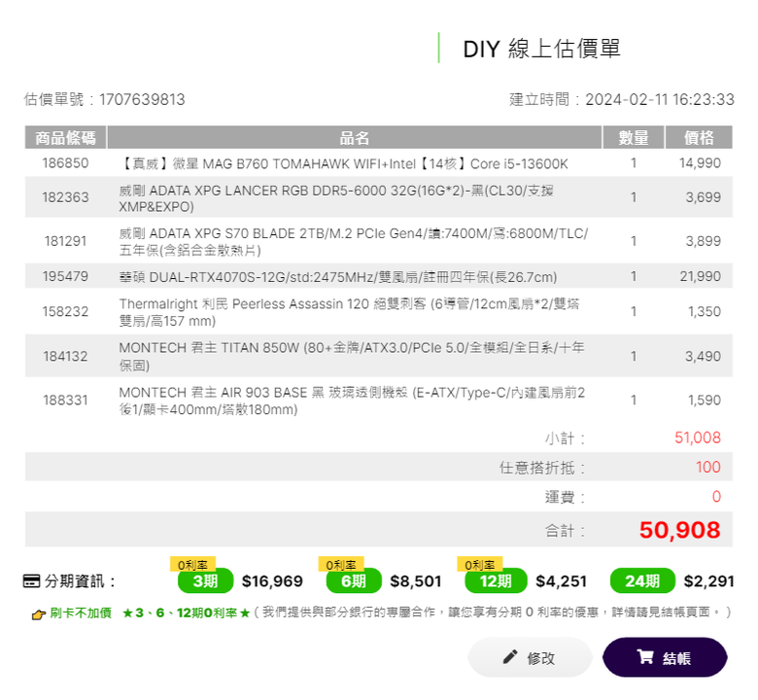Image resolution: width=758 pixels, height=700 pixels.
Task: Click the price 14,990
Action: pyautogui.click(x=700, y=163)
